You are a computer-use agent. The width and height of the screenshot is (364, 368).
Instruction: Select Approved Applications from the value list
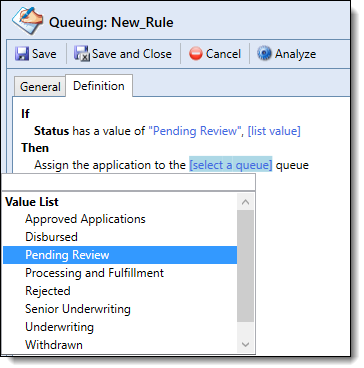pyautogui.click(x=120, y=219)
